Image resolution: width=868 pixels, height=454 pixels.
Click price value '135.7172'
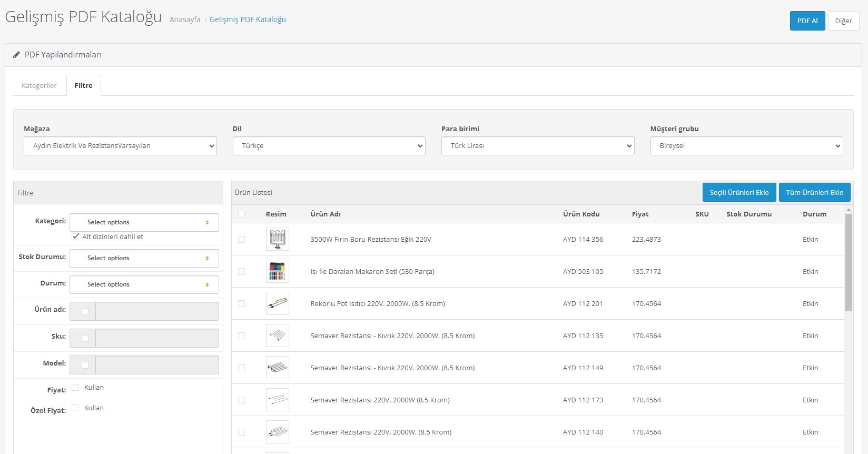(646, 271)
